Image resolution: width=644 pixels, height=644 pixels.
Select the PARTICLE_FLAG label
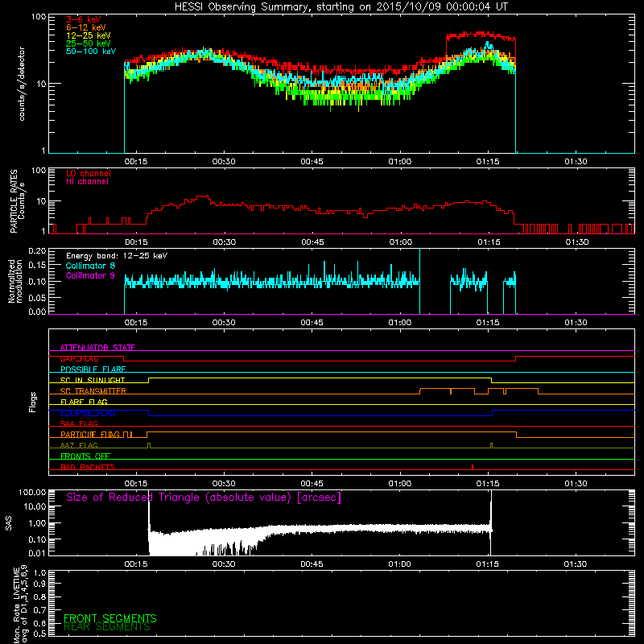coord(90,435)
